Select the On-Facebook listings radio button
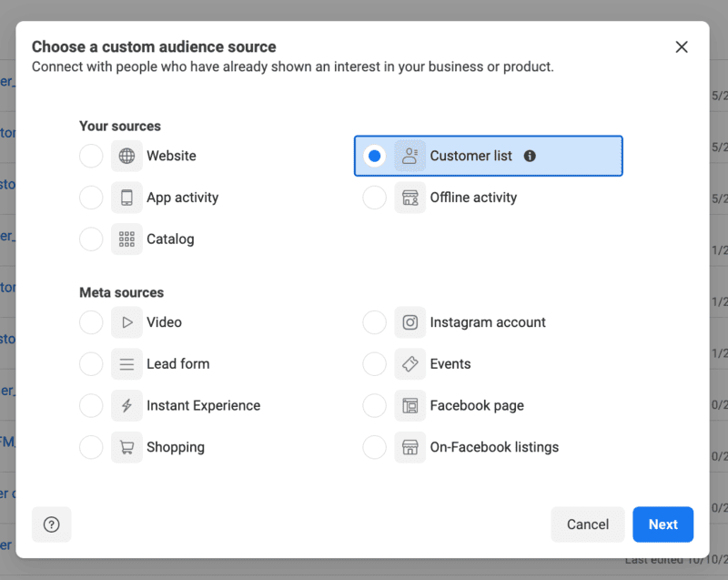The height and width of the screenshot is (580, 728). tap(374, 447)
